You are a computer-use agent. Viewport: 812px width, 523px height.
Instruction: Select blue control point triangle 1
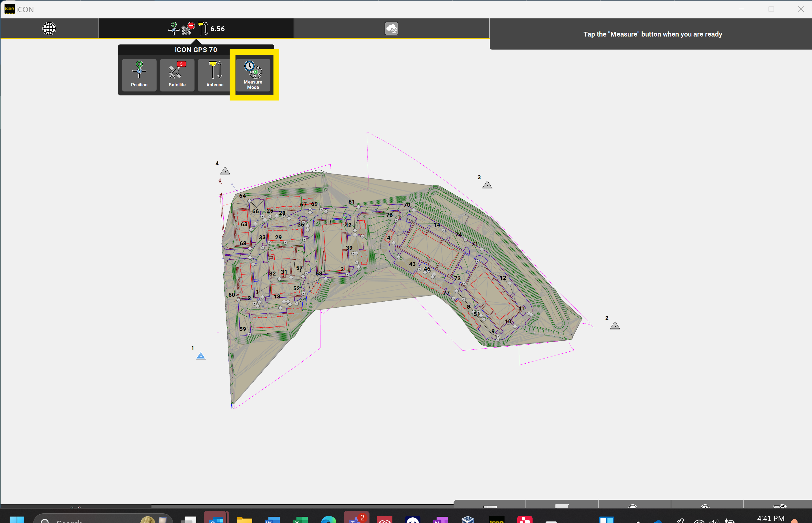[201, 356]
